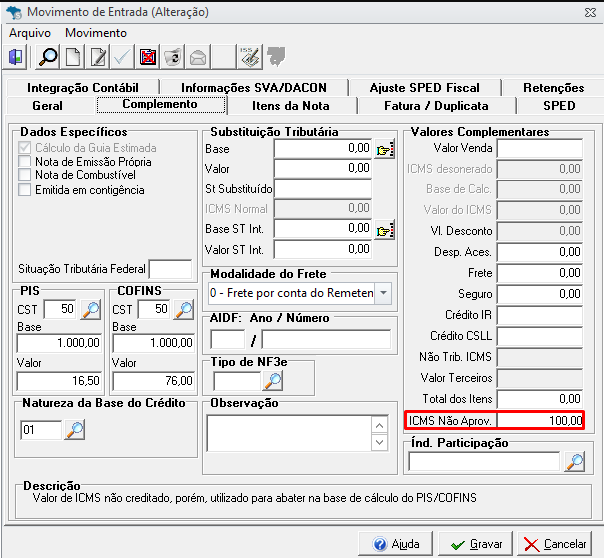604x558 pixels.
Task: Open the SPED tab
Action: pyautogui.click(x=559, y=106)
